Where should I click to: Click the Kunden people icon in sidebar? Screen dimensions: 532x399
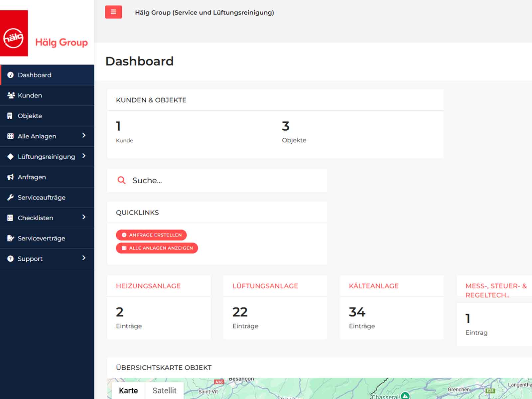[x=11, y=95]
